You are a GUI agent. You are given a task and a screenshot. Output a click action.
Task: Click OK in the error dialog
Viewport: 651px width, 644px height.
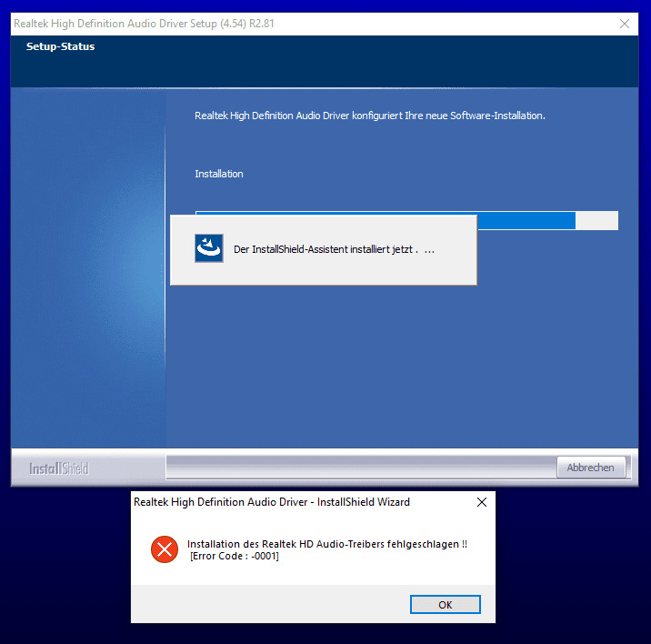click(446, 605)
